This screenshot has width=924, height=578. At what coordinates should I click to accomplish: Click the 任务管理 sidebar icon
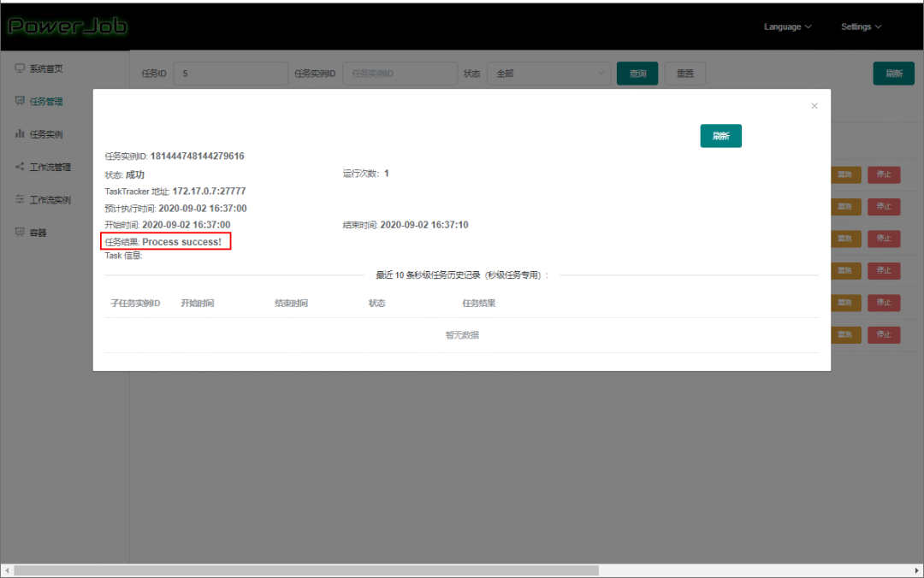(x=20, y=101)
